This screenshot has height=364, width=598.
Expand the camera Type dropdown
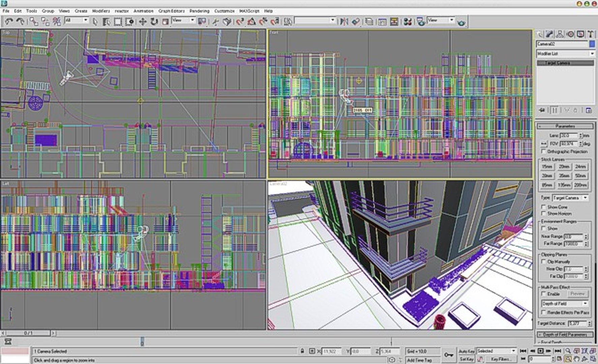click(570, 198)
